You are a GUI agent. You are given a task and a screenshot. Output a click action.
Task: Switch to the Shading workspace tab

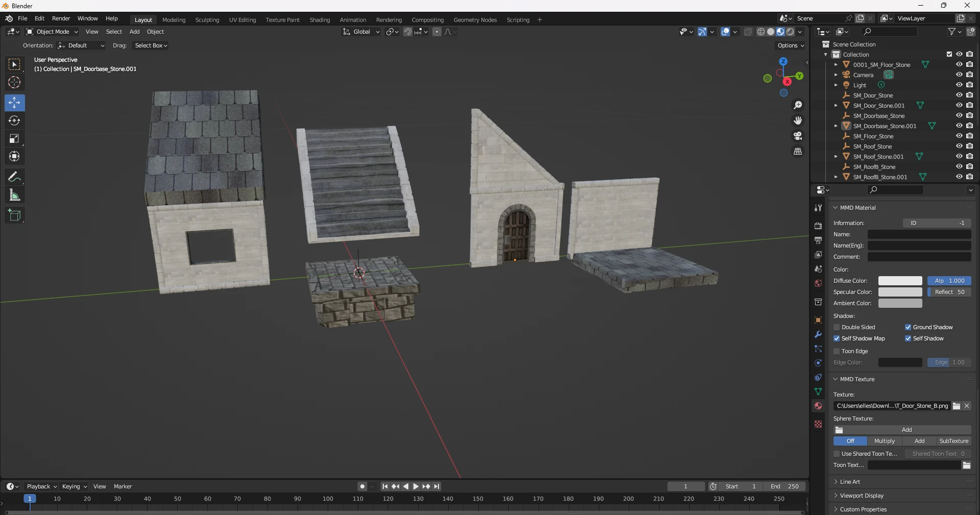tap(319, 19)
